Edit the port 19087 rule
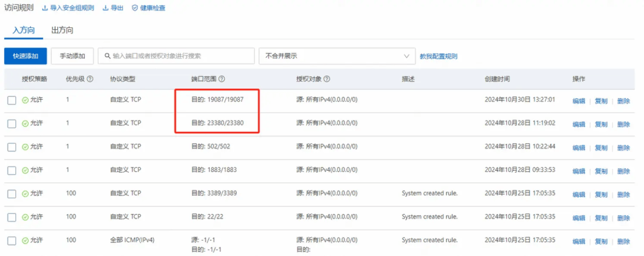 (x=578, y=101)
